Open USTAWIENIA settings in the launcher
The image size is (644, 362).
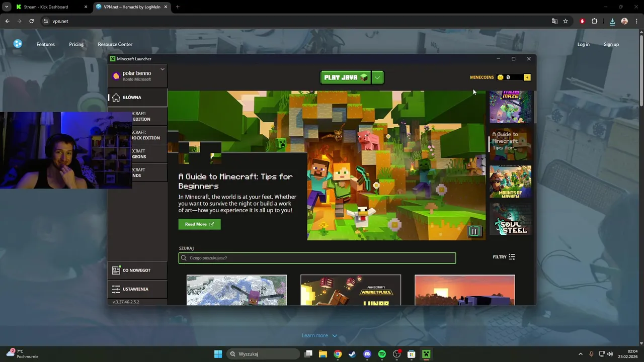[x=137, y=289]
